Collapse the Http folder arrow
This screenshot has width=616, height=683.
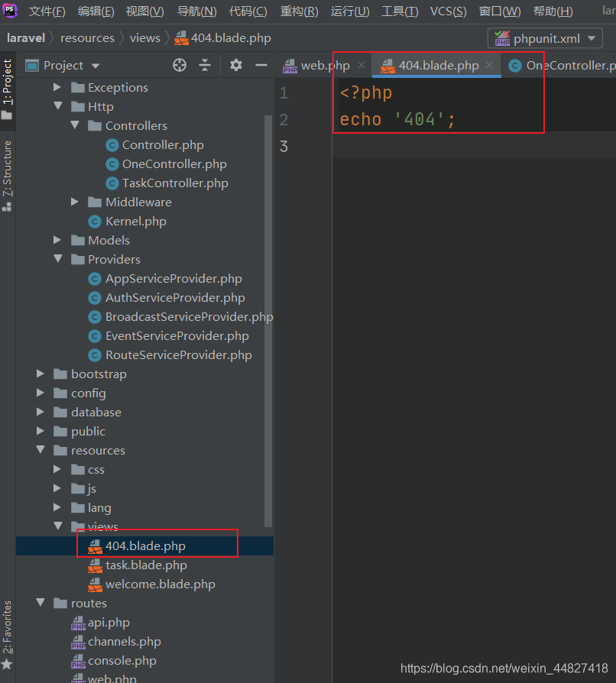[58, 106]
